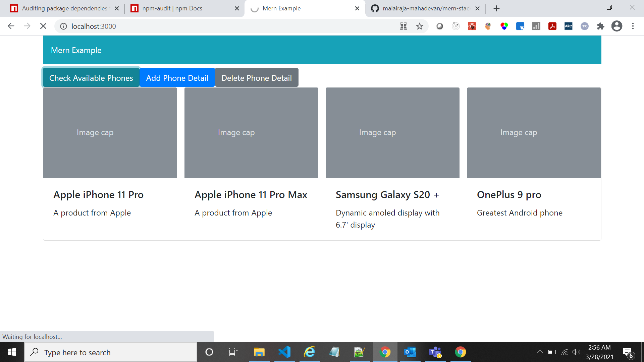Open the browser Extensions puzzle-piece icon
644x362 pixels.
(x=601, y=26)
